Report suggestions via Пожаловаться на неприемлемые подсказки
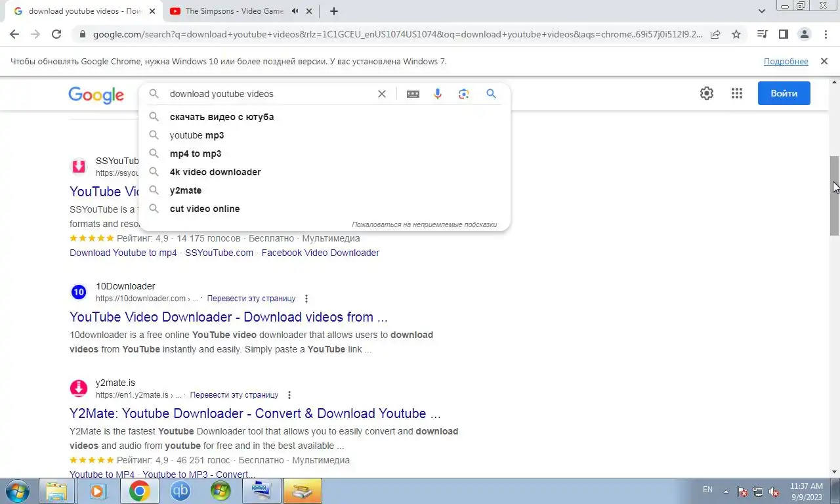This screenshot has width=840, height=504. [x=424, y=224]
